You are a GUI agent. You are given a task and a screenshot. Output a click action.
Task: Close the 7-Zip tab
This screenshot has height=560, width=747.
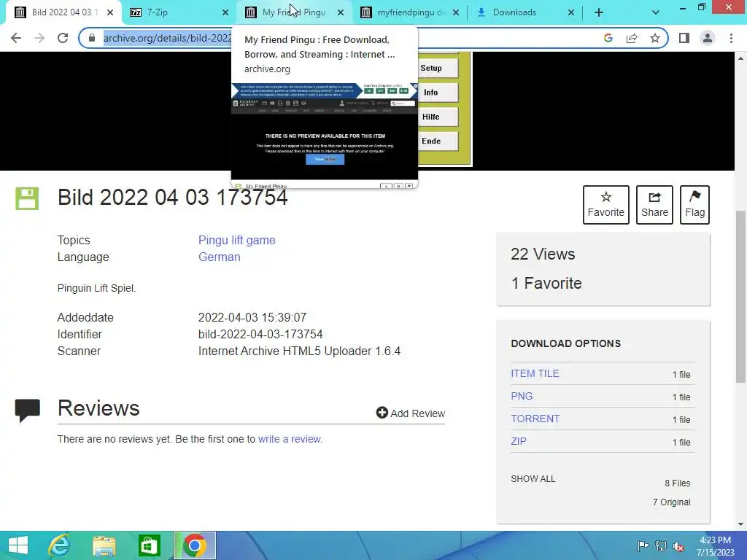[225, 12]
